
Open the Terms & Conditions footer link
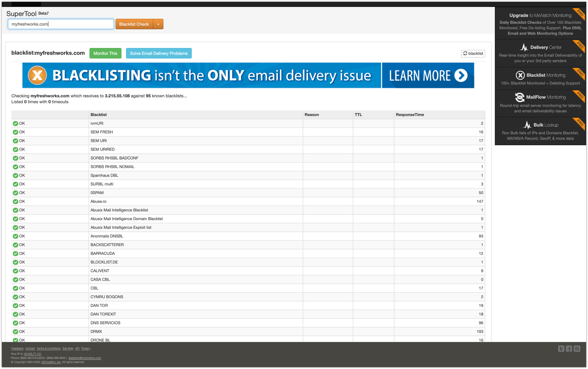tap(48, 348)
